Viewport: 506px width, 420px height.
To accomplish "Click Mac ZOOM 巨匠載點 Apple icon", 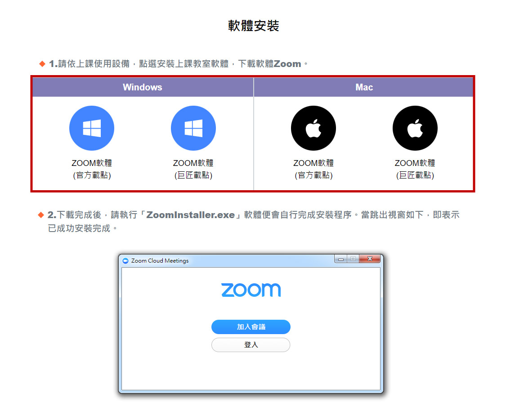I will pos(415,128).
